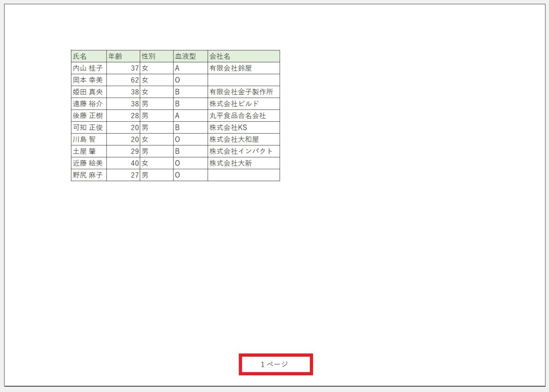Select the name cell 野尻 麻子
The image size is (549, 392).
(88, 175)
